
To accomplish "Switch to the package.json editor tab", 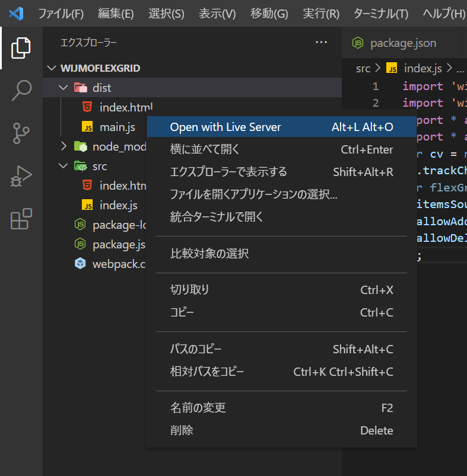I will 401,43.
